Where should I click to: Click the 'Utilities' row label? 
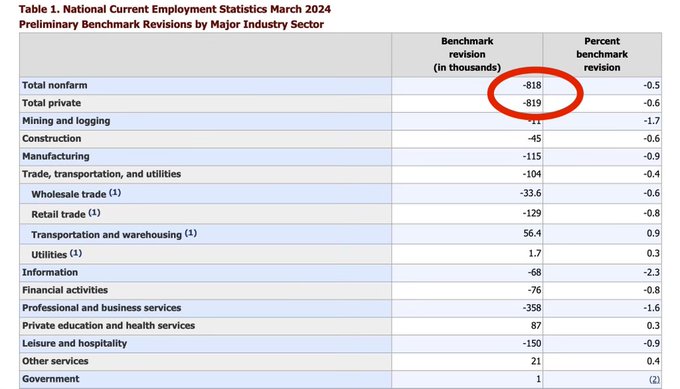coord(49,255)
